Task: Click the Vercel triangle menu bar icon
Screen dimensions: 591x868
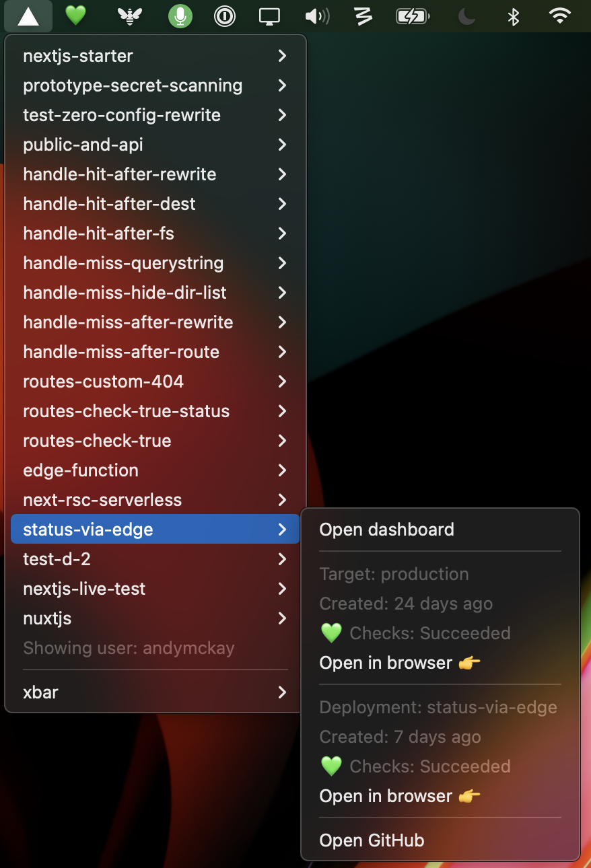Action: (x=28, y=16)
